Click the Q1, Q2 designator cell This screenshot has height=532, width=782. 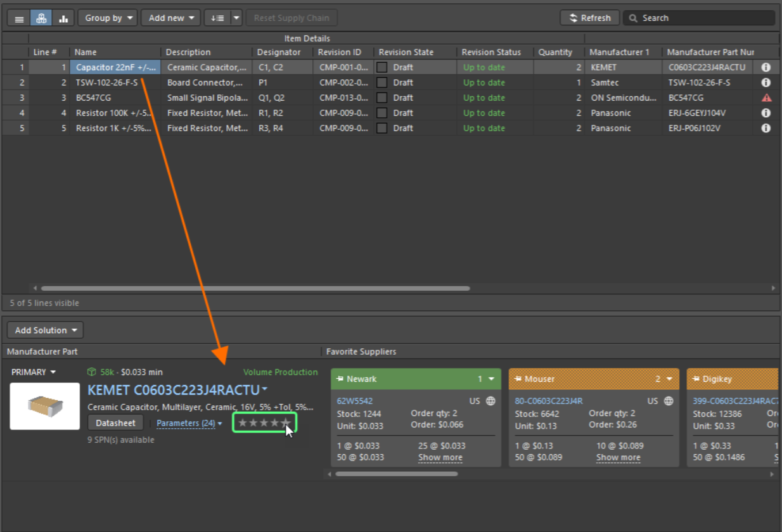click(x=283, y=98)
